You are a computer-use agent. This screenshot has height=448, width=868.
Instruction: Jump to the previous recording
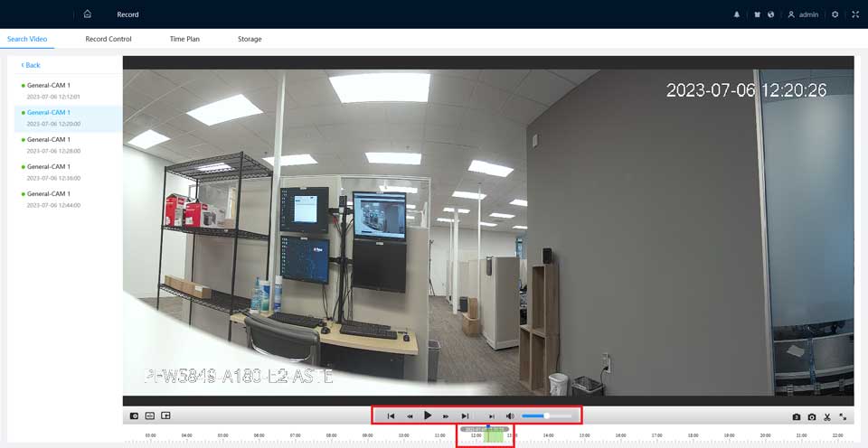(x=391, y=416)
